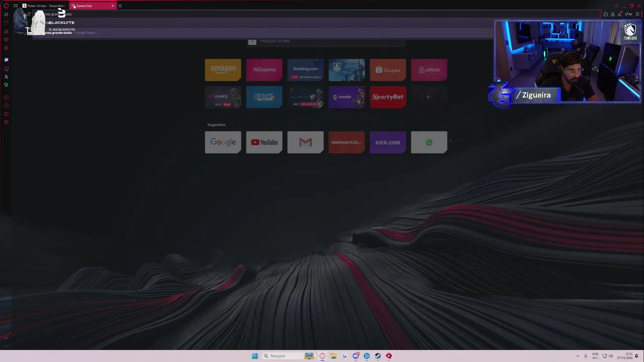This screenshot has width=644, height=362.
Task: Open the Booking.com speed dial tile
Action: point(305,70)
